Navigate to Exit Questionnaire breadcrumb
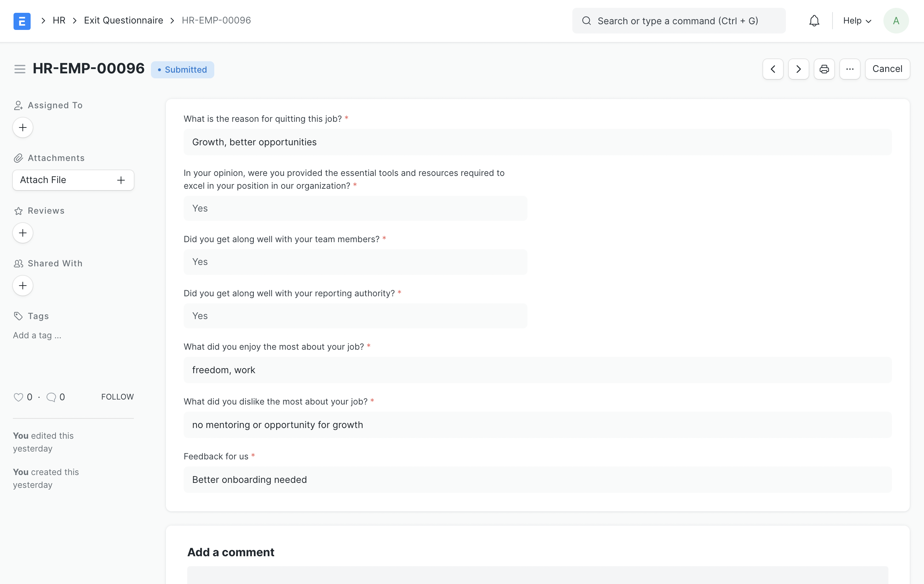Screen dimensions: 924x584 (123, 20)
